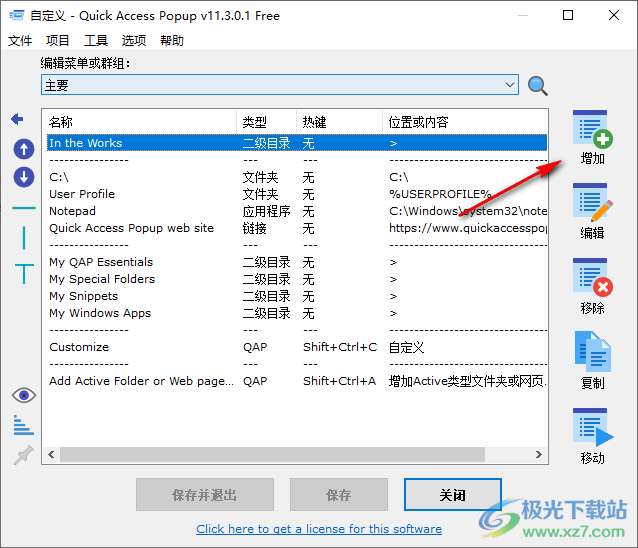Click the 热键 column header
This screenshot has height=548, width=638.
pos(339,122)
